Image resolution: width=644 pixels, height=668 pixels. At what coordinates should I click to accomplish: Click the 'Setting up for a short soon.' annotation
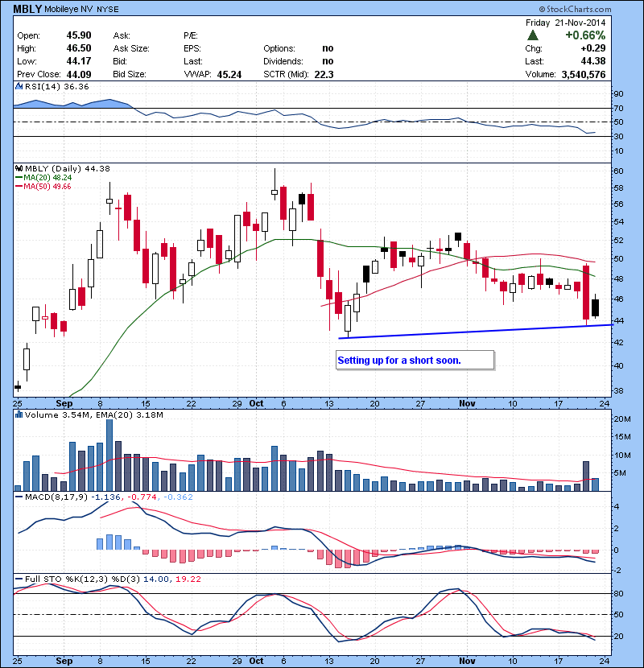point(415,361)
